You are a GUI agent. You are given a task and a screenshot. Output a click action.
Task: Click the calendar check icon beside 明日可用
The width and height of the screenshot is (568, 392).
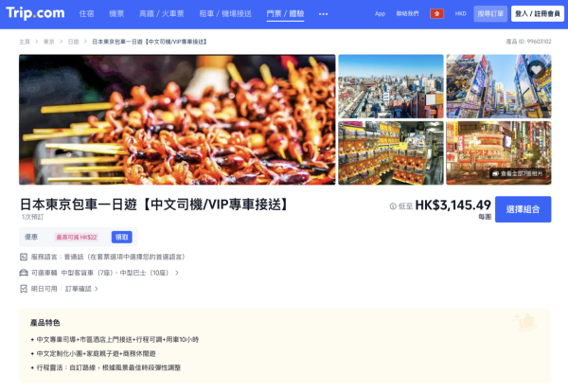pyautogui.click(x=24, y=289)
